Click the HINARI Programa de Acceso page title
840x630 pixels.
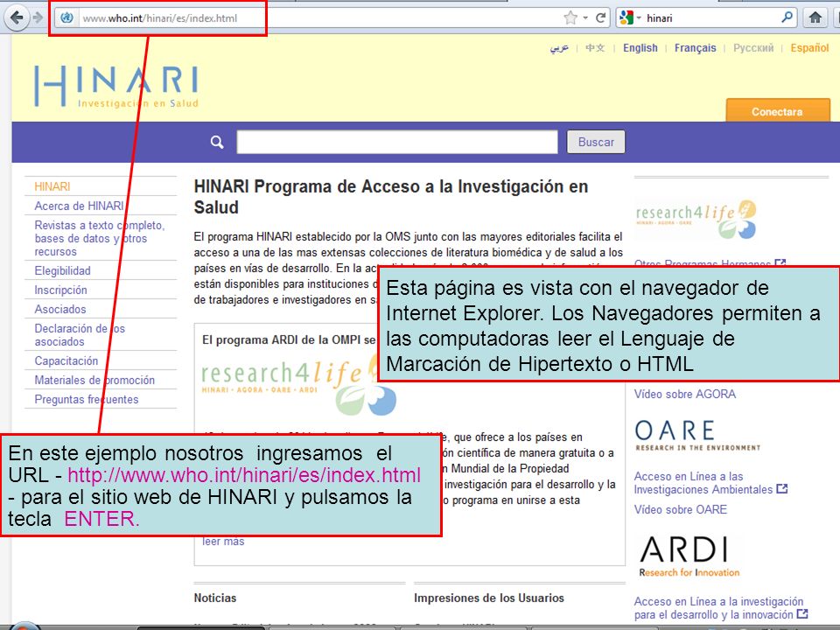tap(391, 197)
